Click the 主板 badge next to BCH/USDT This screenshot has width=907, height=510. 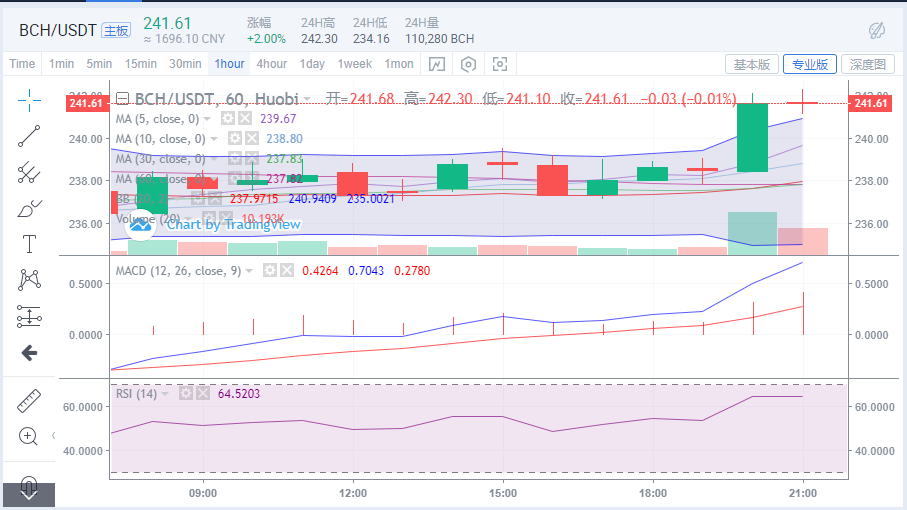click(x=116, y=31)
